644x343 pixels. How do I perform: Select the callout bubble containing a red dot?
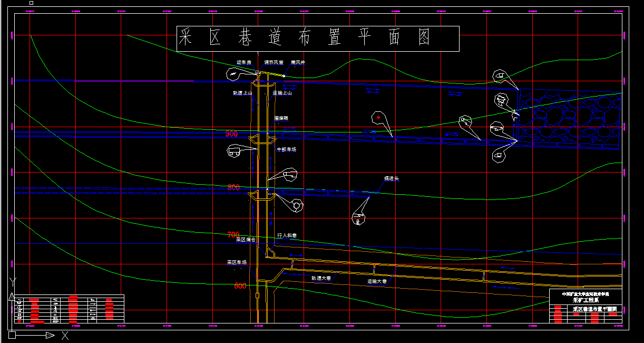378,118
